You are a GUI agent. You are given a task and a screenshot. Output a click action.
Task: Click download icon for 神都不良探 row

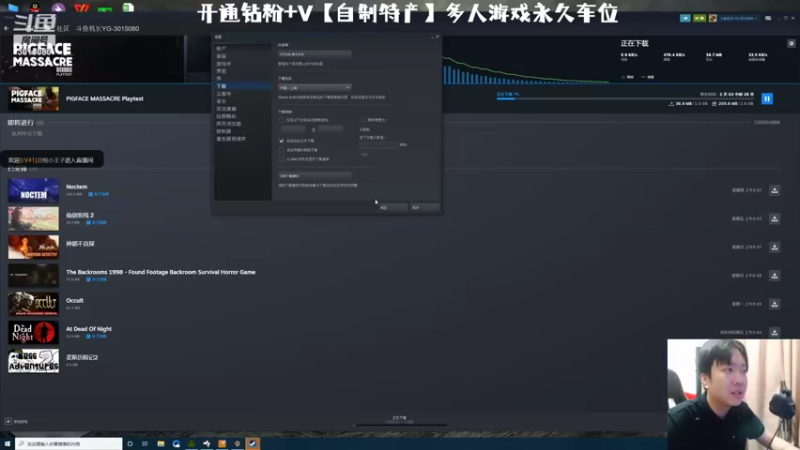(x=774, y=247)
